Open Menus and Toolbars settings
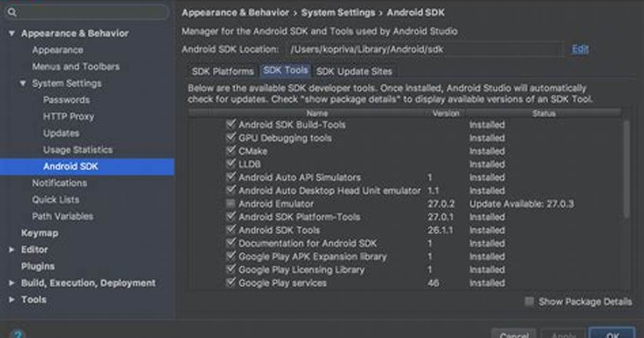 (x=76, y=67)
